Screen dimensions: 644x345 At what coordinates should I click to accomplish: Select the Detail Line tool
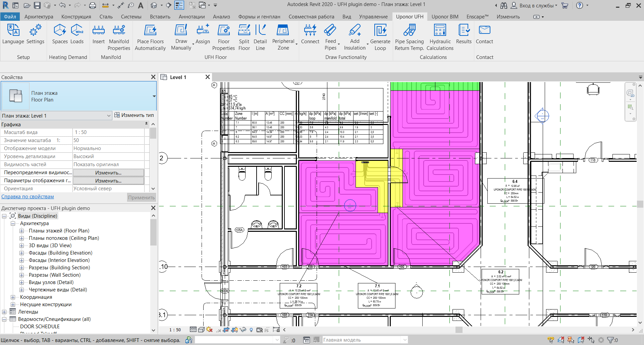(260, 38)
